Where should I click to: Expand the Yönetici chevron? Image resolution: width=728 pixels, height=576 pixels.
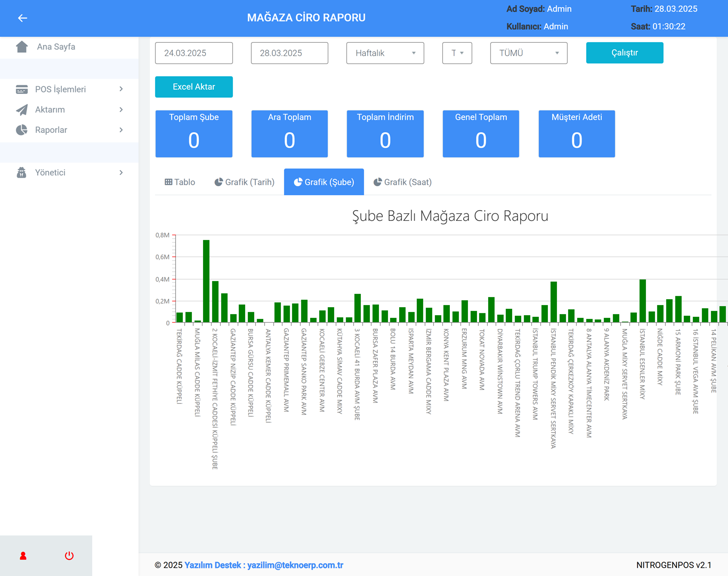pyautogui.click(x=122, y=172)
